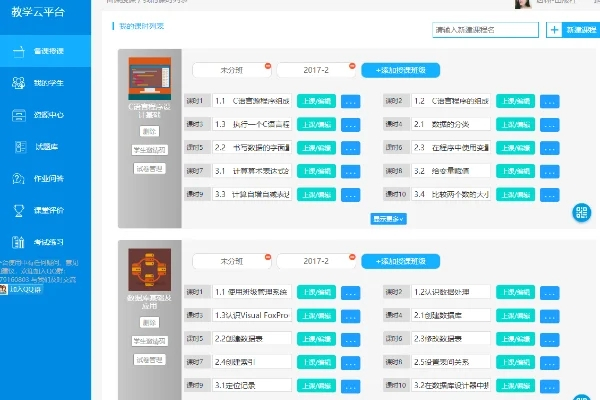Start the 上课/编辑 button for 1.3 Visual FoxPro lesson

point(316,316)
